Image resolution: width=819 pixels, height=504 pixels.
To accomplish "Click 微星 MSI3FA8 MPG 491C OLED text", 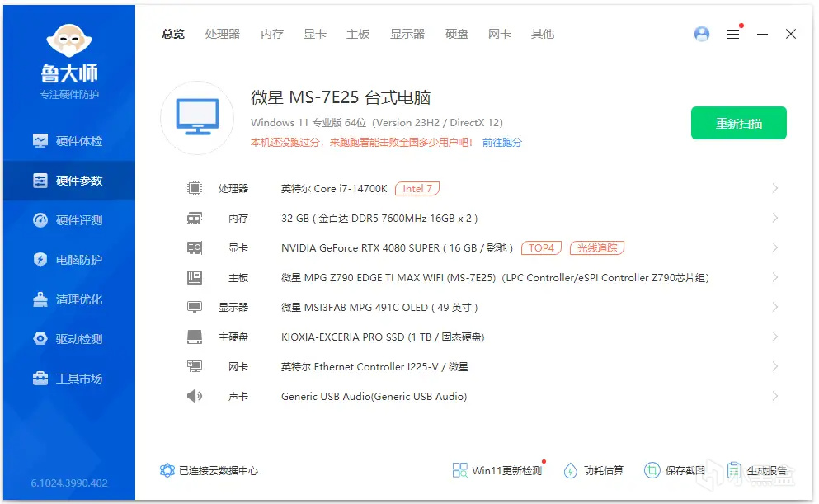I will [379, 308].
